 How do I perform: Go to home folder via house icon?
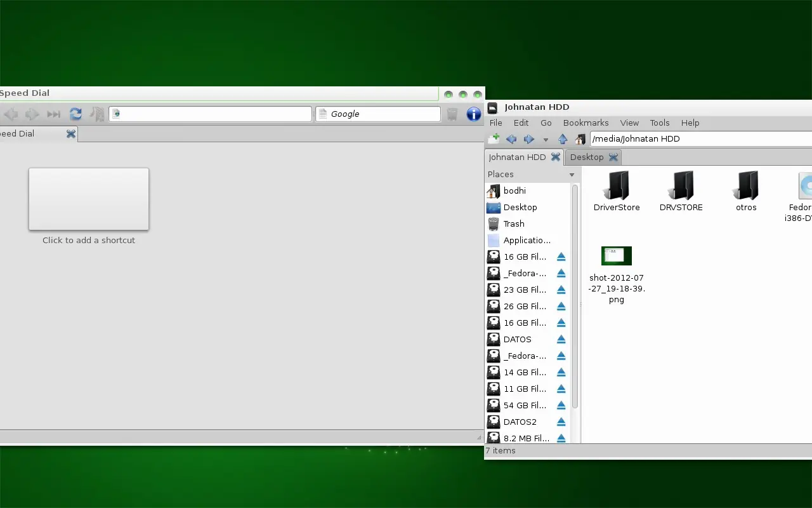580,139
